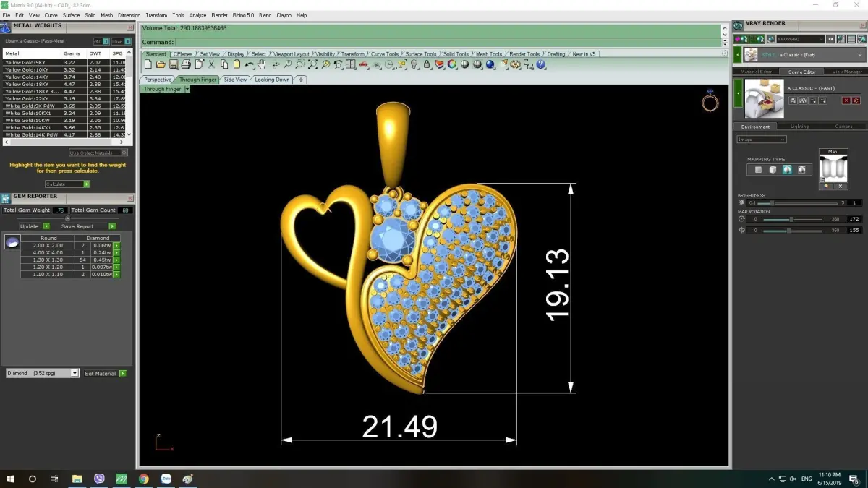Expand the green arrow beside scene thumbnail
The image size is (868, 488).
click(x=739, y=93)
